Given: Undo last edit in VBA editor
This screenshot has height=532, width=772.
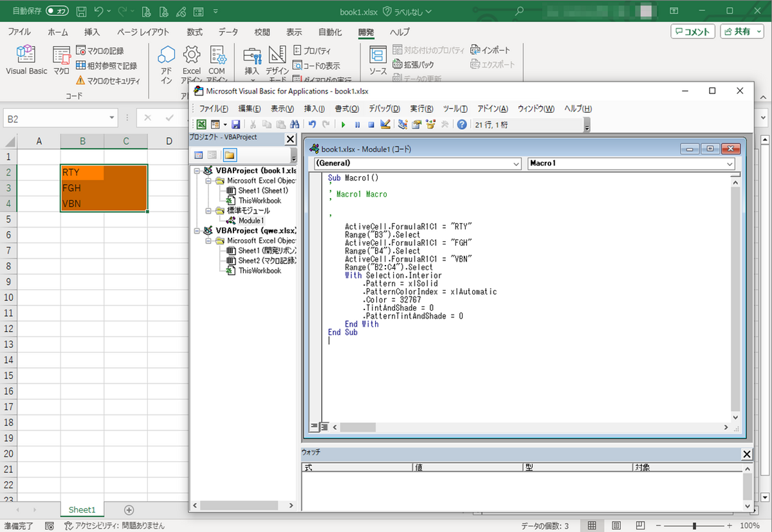Looking at the screenshot, I should click(312, 124).
